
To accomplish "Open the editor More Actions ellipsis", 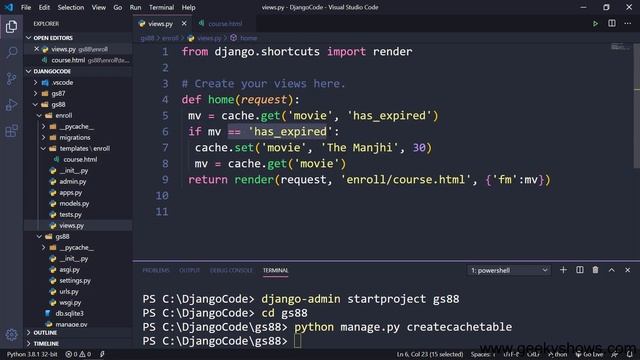I will [x=627, y=24].
